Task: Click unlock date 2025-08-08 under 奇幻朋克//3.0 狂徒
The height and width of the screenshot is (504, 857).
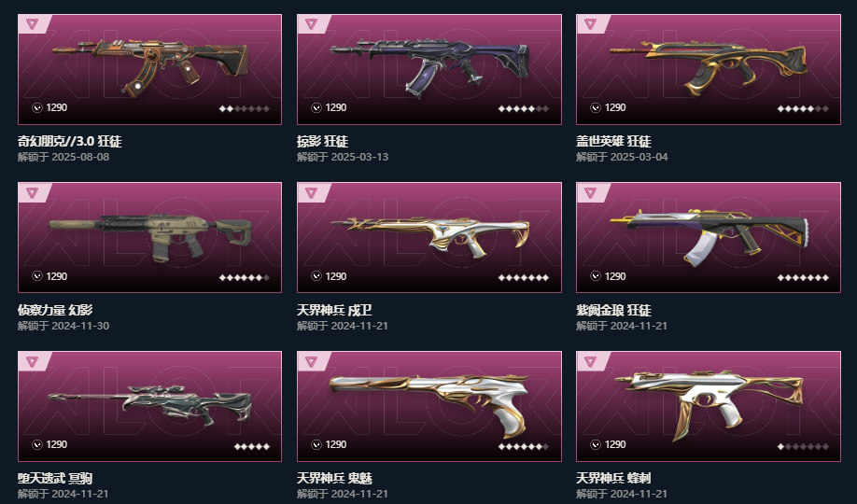Action: [80, 157]
